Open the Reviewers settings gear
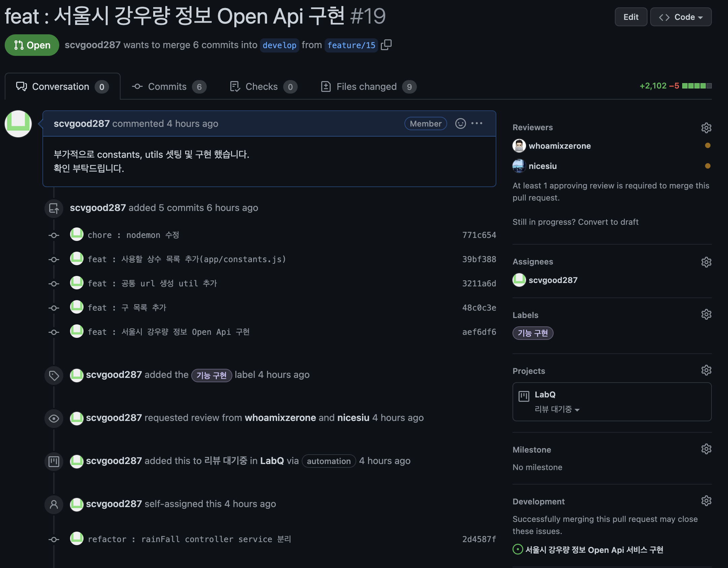728x568 pixels. tap(706, 128)
